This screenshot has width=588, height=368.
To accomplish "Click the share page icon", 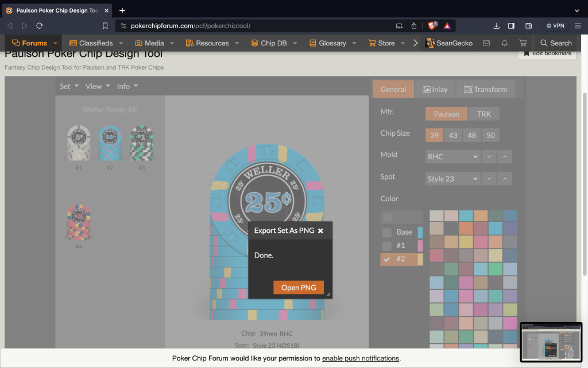I will 413,25.
